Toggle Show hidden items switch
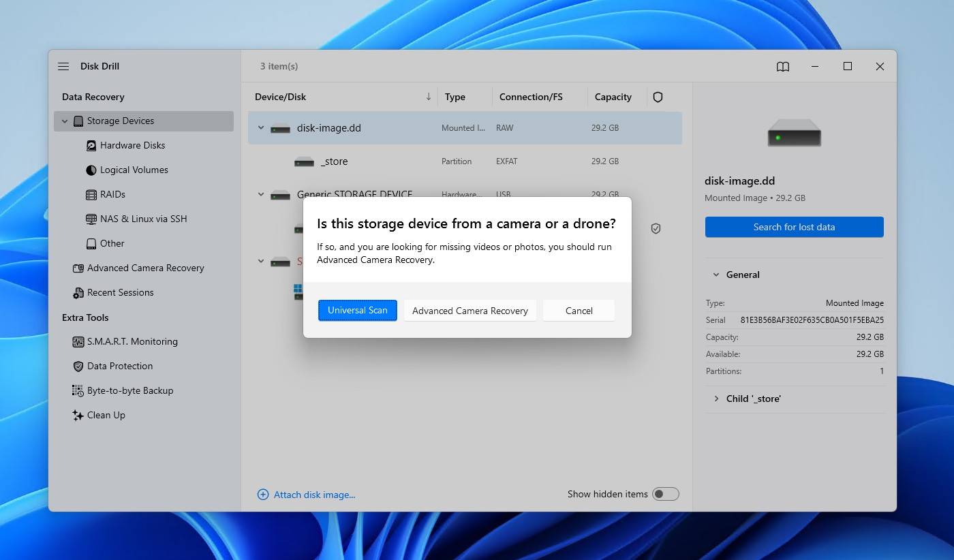This screenshot has width=954, height=560. coord(665,494)
